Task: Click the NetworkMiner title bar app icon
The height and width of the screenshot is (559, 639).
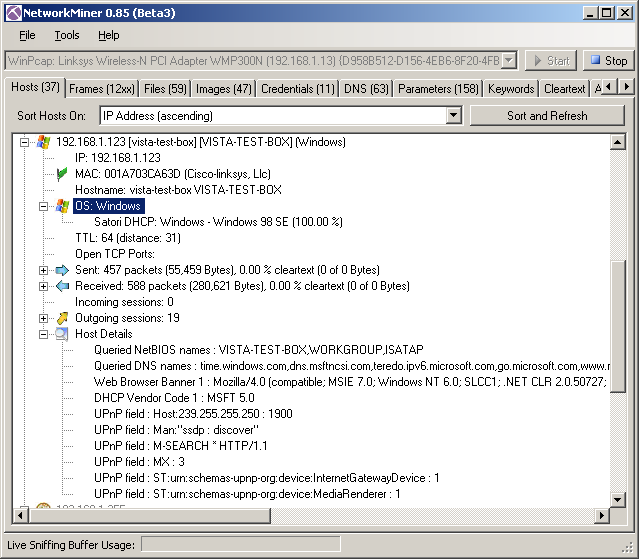Action: [x=13, y=13]
